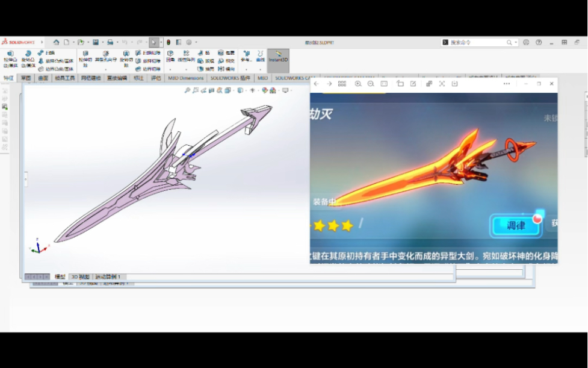The width and height of the screenshot is (588, 368).
Task: Click the SolidWorks Home icon
Action: (x=56, y=42)
